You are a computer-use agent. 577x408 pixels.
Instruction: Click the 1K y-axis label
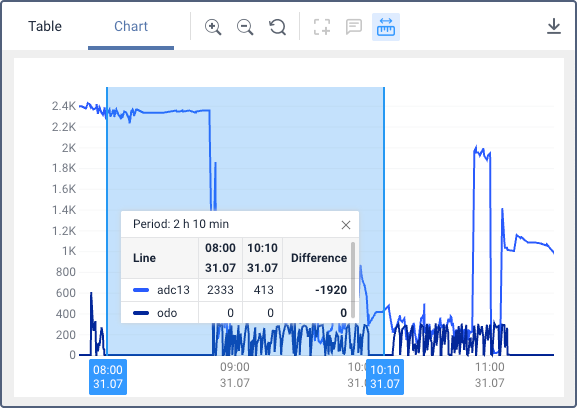click(x=69, y=251)
